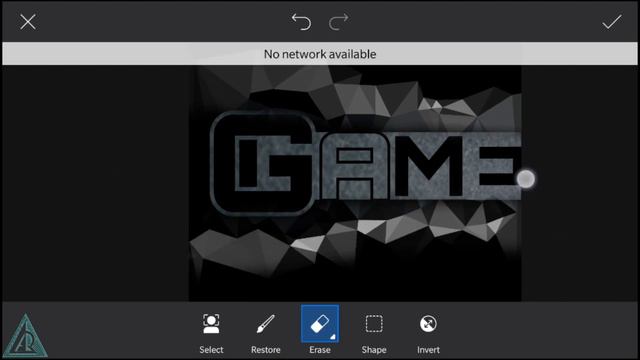Select the Shape selection tool
Screen dimensions: 640x360
374,333
